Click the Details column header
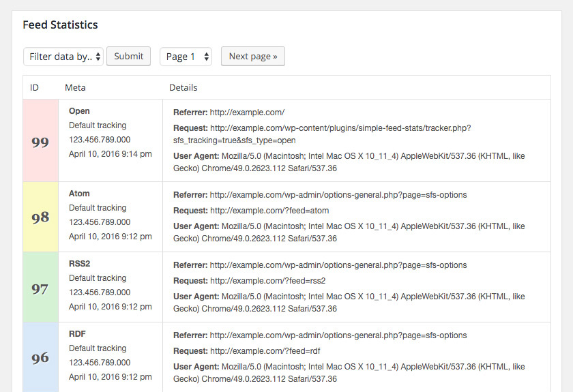 click(x=183, y=87)
